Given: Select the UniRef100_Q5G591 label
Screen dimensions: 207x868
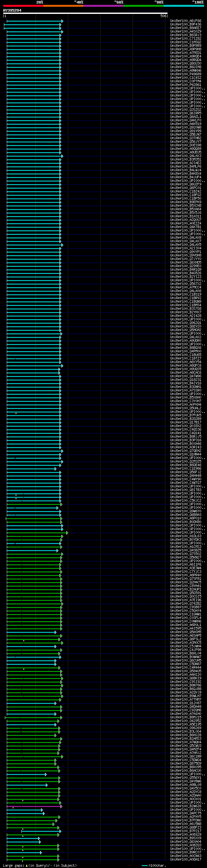Looking at the screenshot, I should (186, 593).
